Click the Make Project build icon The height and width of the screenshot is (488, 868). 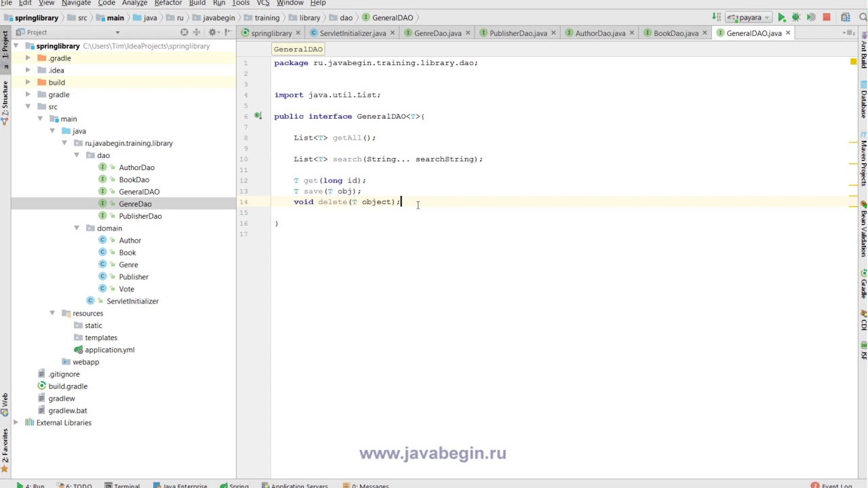(x=717, y=18)
